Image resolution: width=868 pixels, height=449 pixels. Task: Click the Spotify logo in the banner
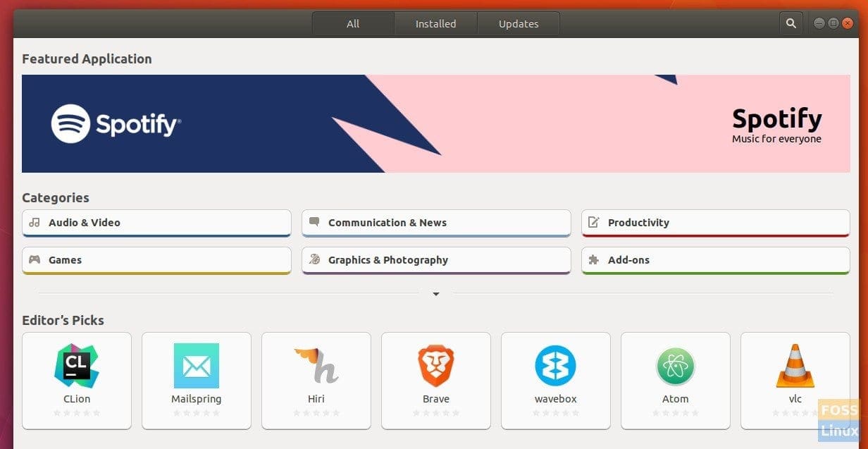[x=116, y=124]
